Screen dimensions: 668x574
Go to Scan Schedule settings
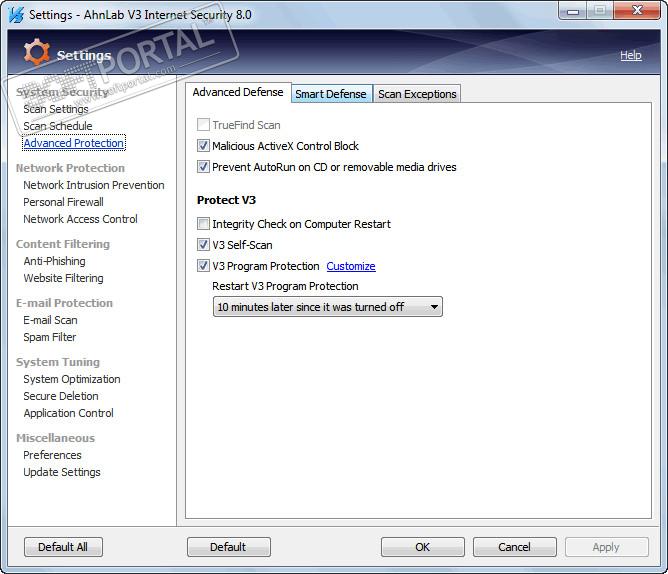point(58,126)
